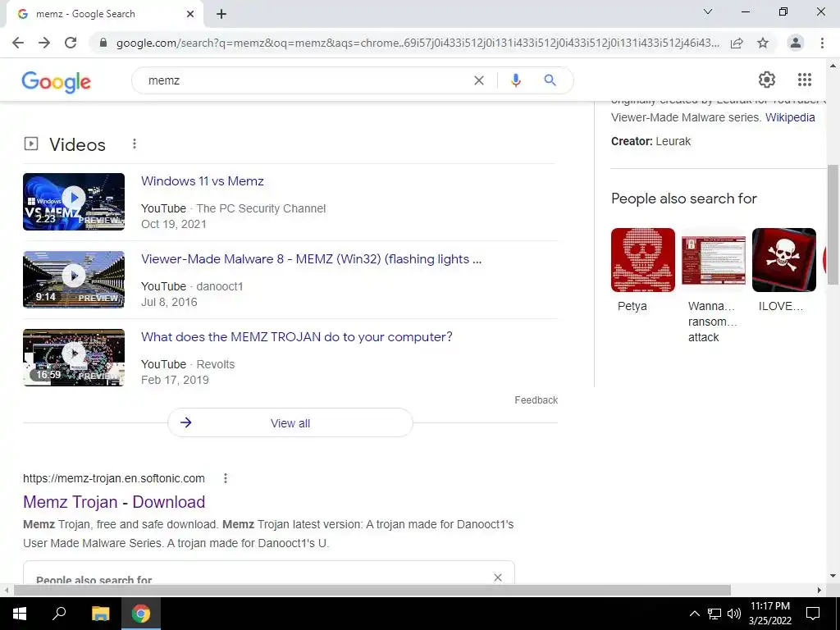The image size is (840, 630).
Task: Submit search with magnifying glass icon
Action: coord(550,80)
